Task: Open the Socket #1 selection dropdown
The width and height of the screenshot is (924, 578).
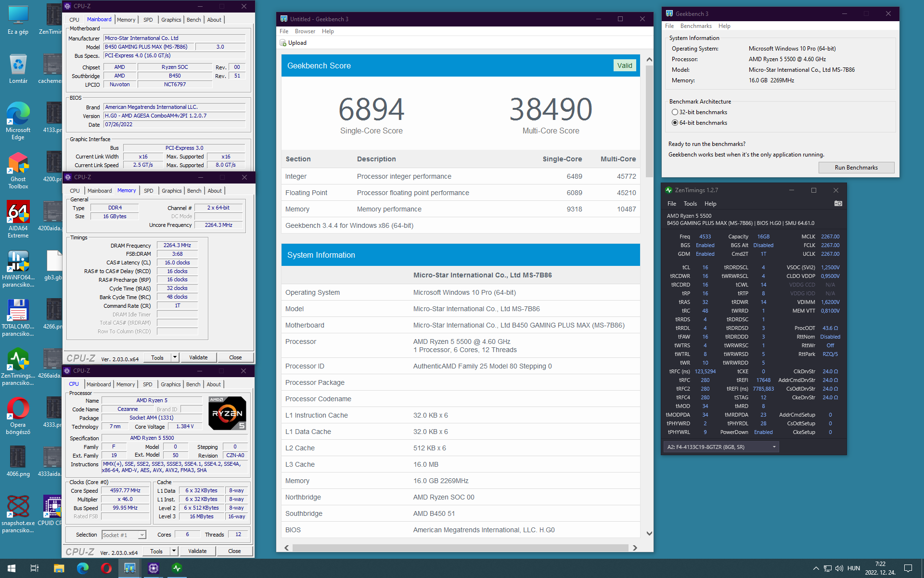Action: [124, 535]
